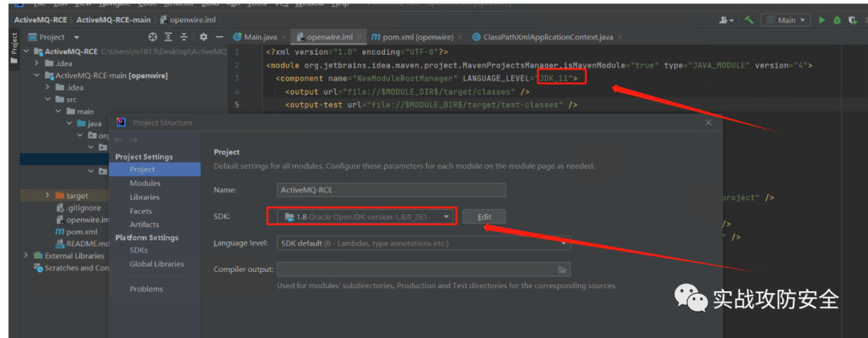
Task: Run Main with green play icon
Action: tap(822, 20)
